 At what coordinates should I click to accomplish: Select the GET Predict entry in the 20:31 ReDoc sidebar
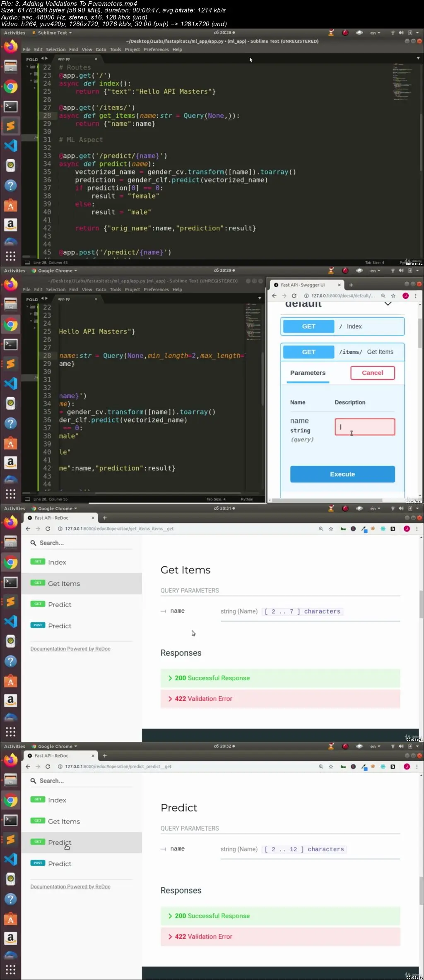tap(82, 604)
